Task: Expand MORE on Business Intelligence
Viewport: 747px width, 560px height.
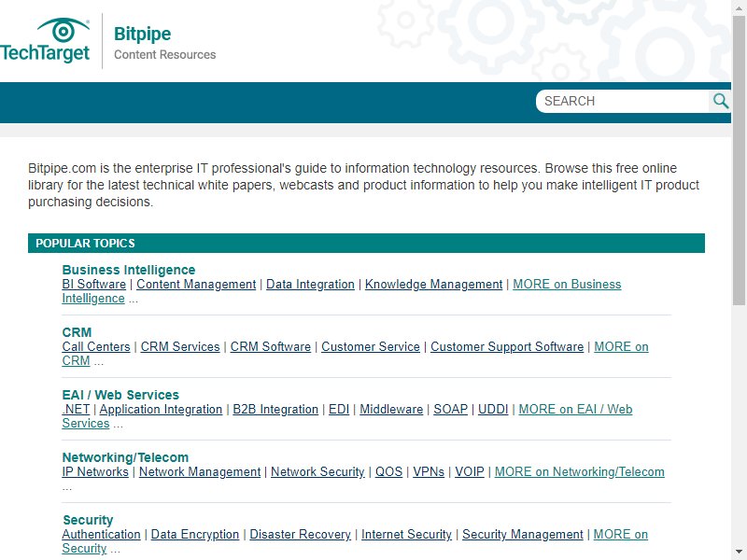Action: click(567, 285)
